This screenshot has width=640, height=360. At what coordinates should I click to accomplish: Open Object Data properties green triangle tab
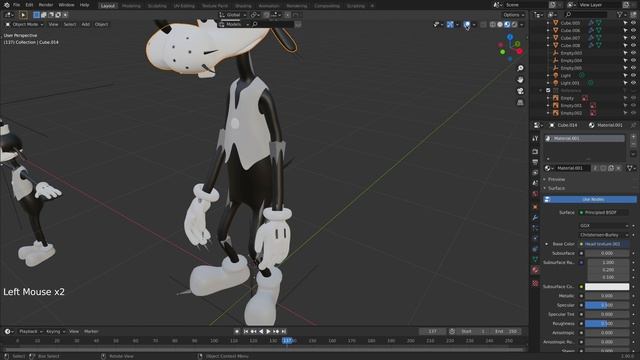click(x=535, y=259)
